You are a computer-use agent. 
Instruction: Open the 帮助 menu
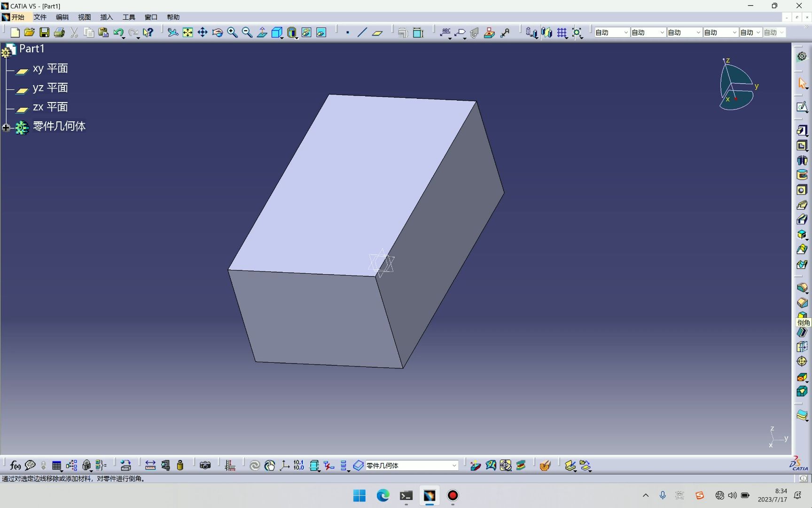click(x=173, y=17)
